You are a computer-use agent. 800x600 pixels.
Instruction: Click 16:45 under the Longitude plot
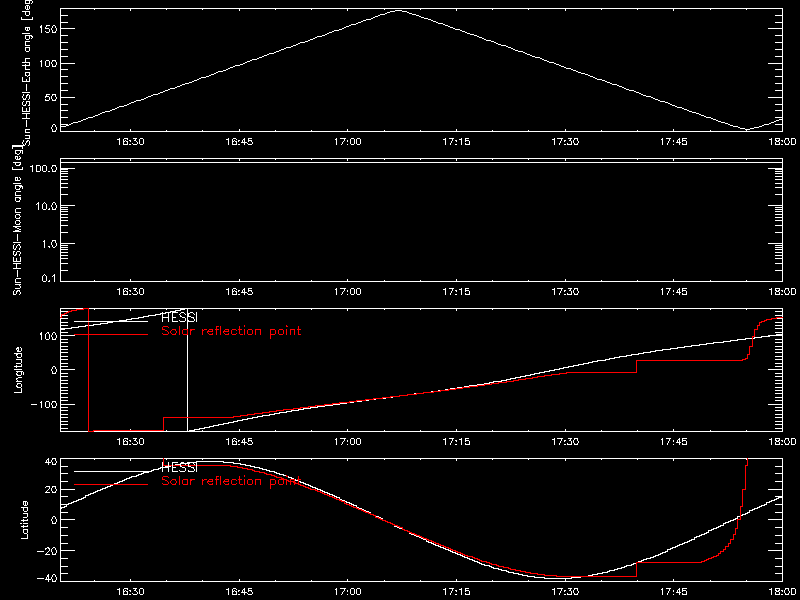(239, 442)
